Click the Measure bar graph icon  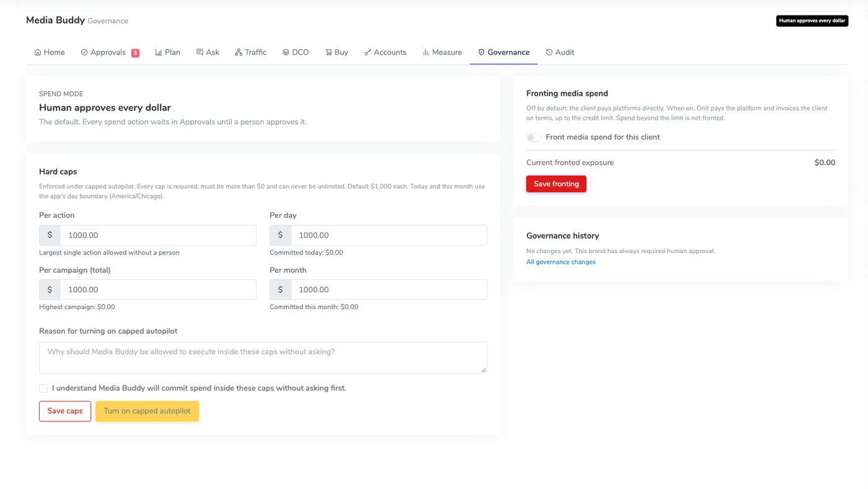[x=426, y=52]
